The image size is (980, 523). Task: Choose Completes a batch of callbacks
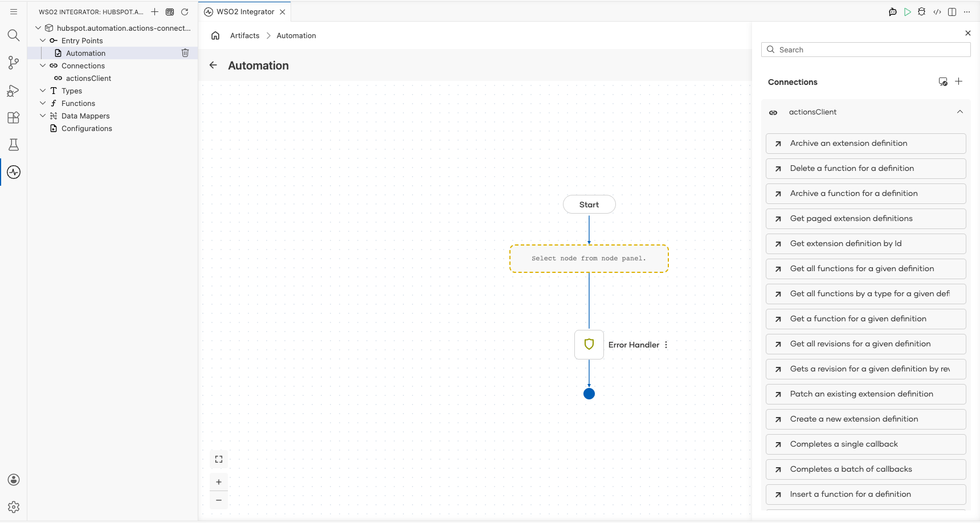click(865, 469)
